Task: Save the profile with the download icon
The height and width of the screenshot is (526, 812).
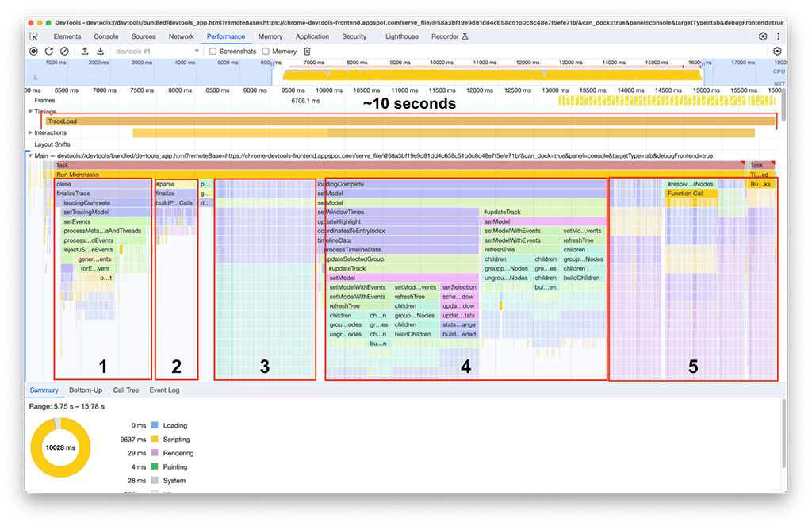Action: click(x=101, y=52)
